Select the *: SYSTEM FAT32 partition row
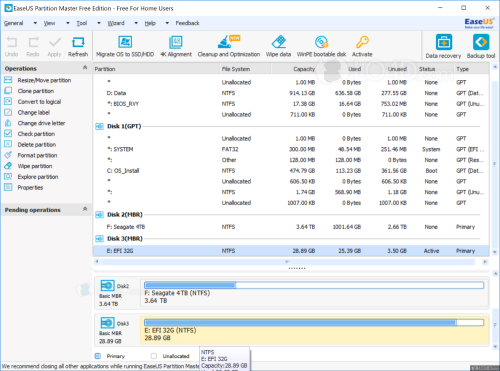 click(291, 149)
